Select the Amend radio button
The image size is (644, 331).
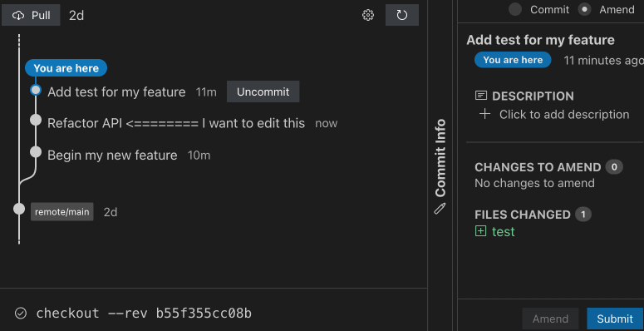click(584, 9)
